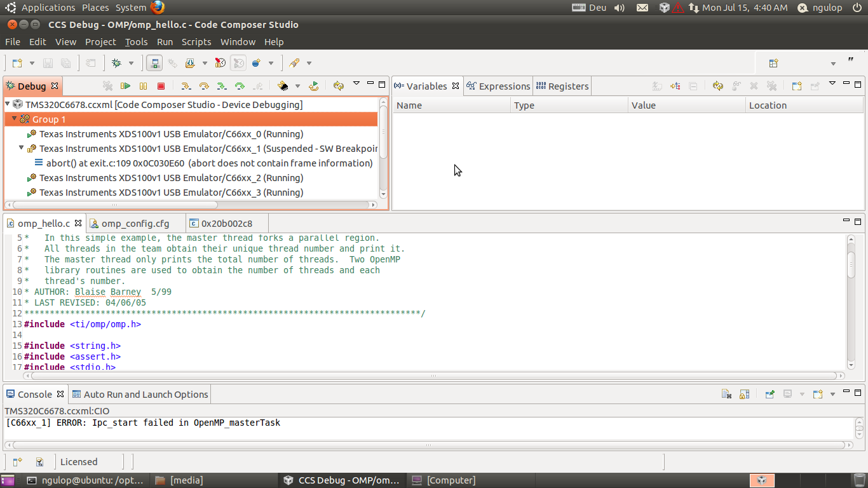This screenshot has height=488, width=868.
Task: Click the red Terminate debug button
Action: [161, 86]
